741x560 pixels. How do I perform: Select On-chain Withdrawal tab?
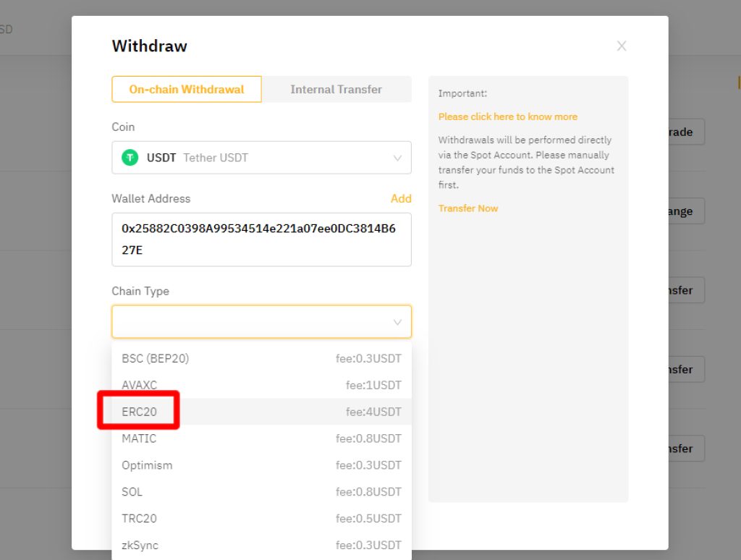[187, 89]
